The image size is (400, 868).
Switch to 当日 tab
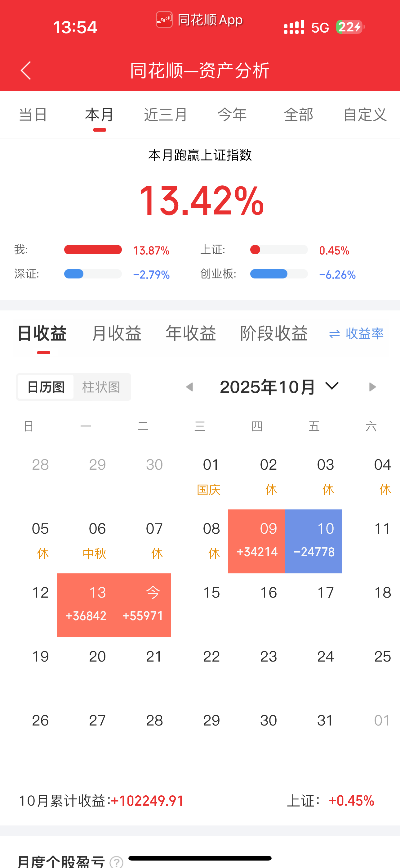point(33,115)
